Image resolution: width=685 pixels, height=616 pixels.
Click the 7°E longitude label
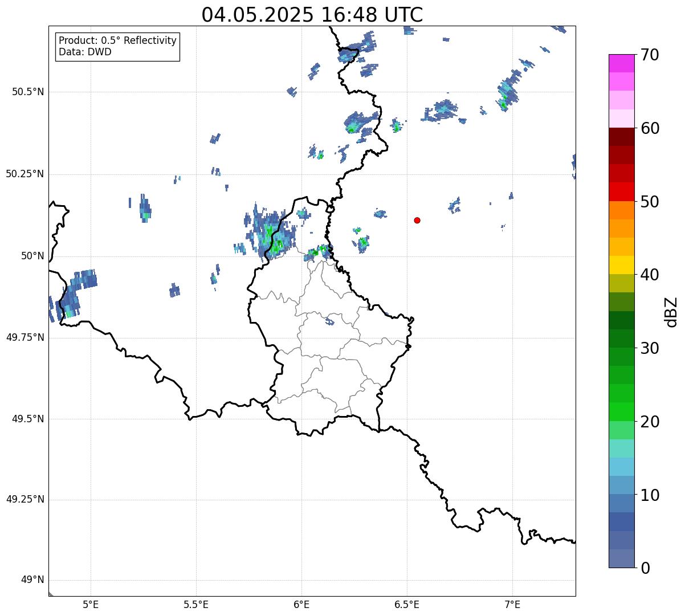click(512, 604)
